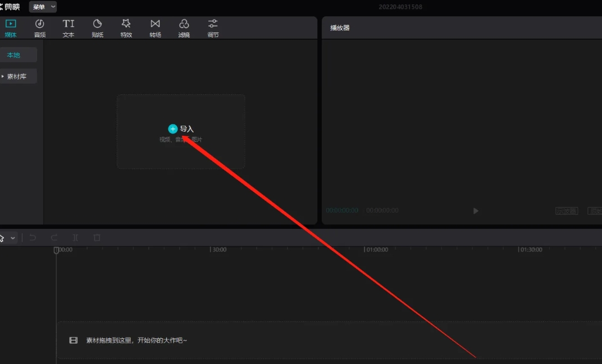Click the 示波器 button in player
This screenshot has height=364, width=602.
point(567,211)
